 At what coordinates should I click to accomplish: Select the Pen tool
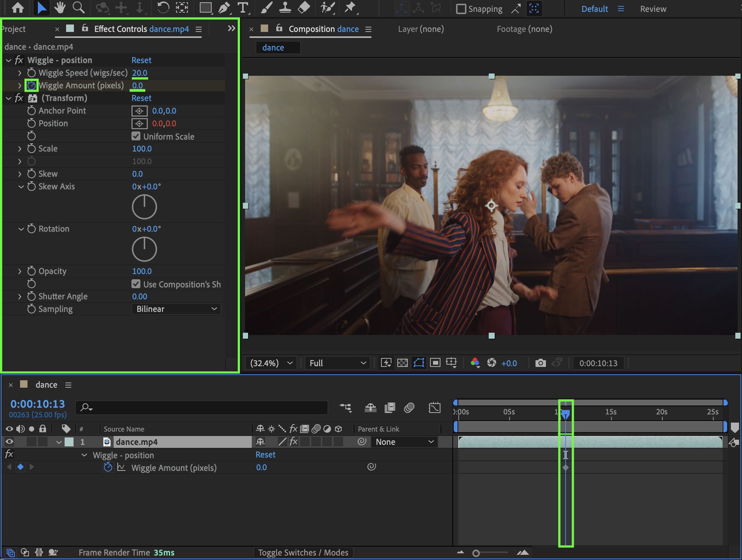click(224, 7)
